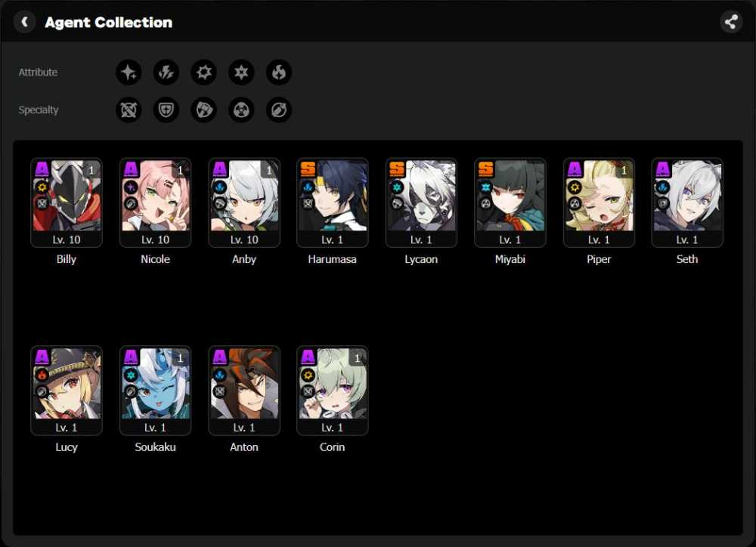The height and width of the screenshot is (547, 756).
Task: Go back using the arrow beside Agent Collection
Action: (25, 22)
